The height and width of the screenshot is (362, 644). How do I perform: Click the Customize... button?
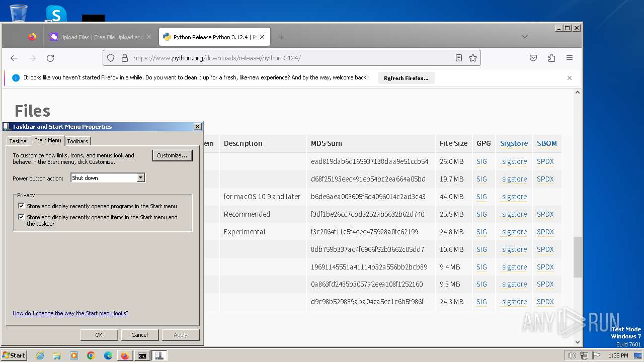click(172, 155)
